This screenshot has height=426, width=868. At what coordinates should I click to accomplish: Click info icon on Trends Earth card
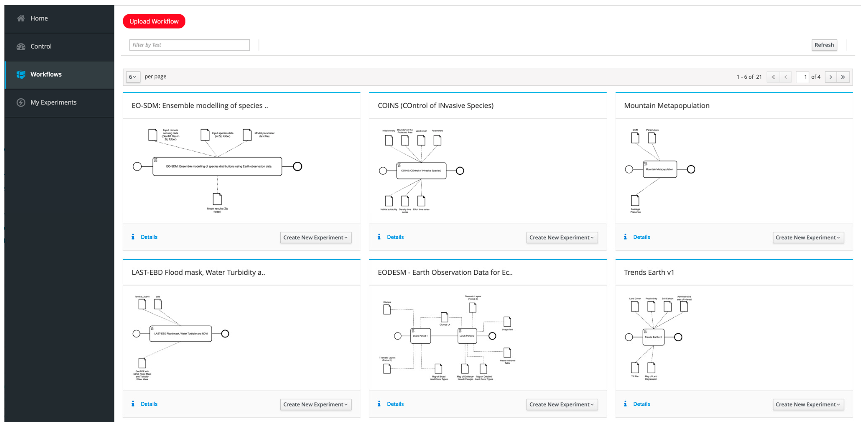[x=625, y=404]
